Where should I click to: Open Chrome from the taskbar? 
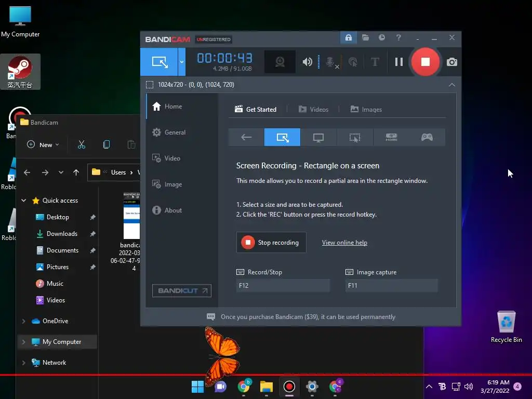244,387
